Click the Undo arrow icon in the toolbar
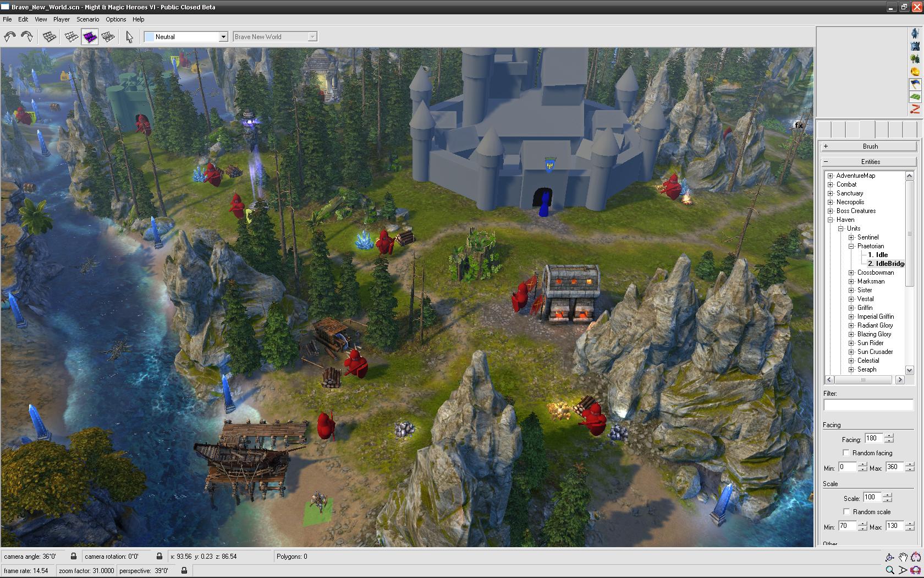 [9, 37]
